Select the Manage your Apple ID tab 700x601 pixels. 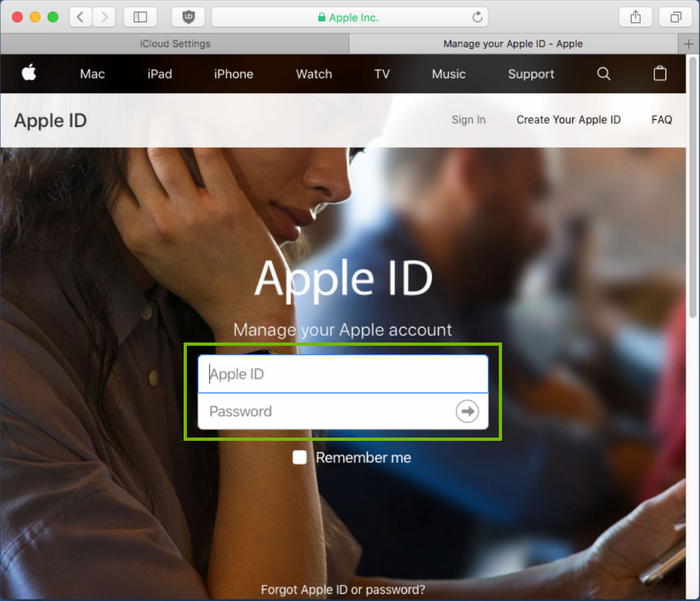coord(512,44)
